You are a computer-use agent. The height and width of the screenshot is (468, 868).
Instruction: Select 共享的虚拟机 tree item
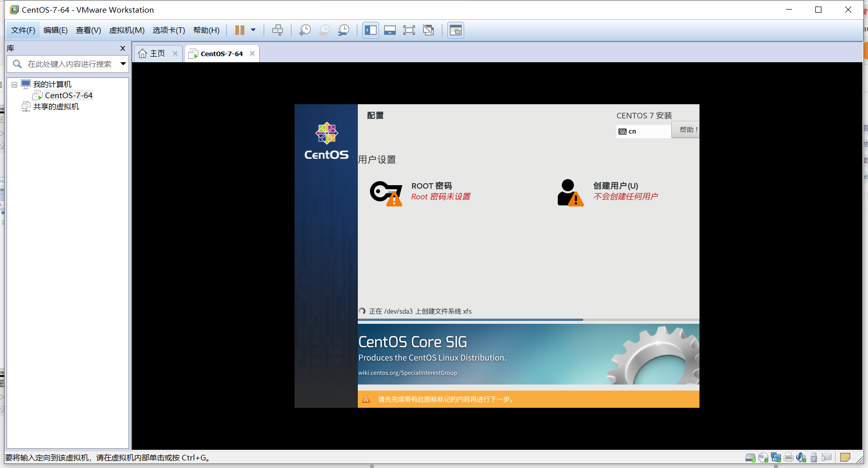point(56,107)
